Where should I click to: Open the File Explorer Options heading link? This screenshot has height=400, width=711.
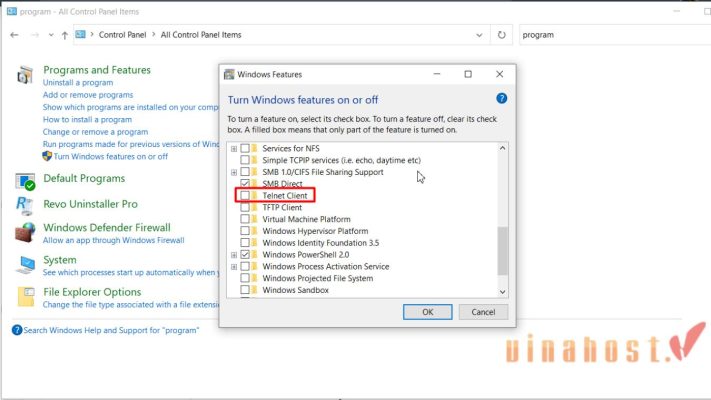pyautogui.click(x=92, y=292)
